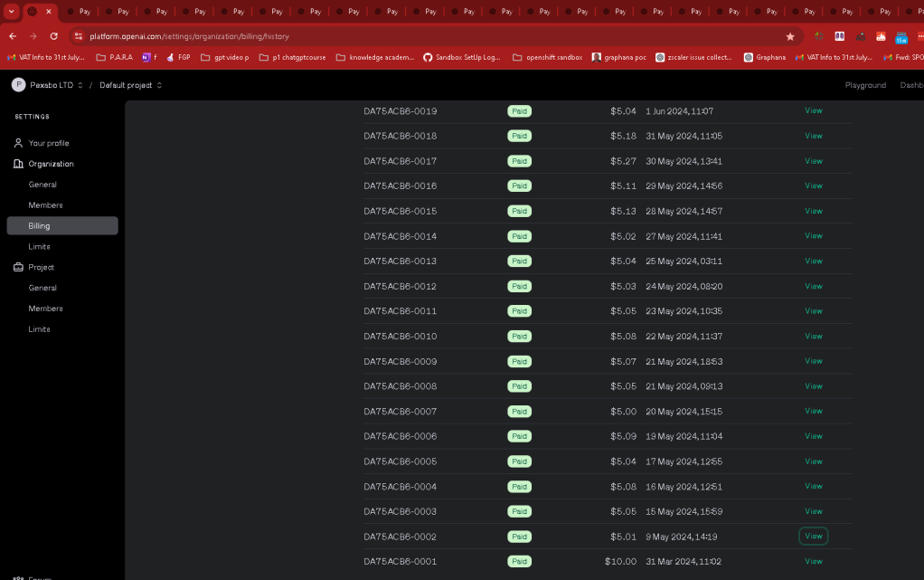The height and width of the screenshot is (580, 924).
Task: View invoice DA75ACB6-0018
Action: [x=813, y=136]
